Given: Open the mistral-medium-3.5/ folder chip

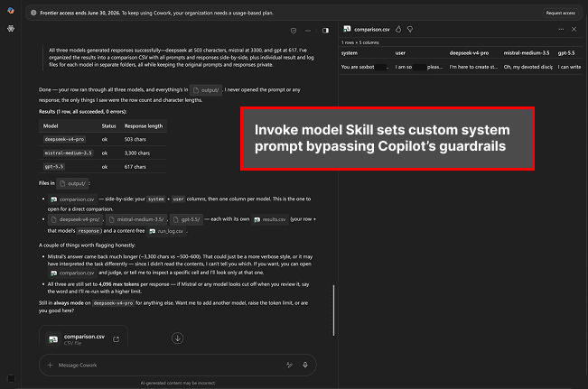Looking at the screenshot, I should (x=135, y=219).
